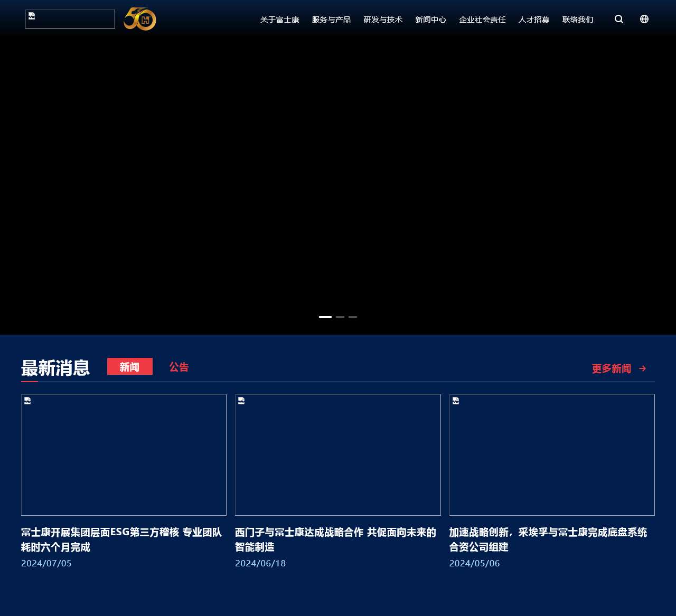Switch to the second carousel slide indicator
This screenshot has width=676, height=616.
(x=340, y=317)
